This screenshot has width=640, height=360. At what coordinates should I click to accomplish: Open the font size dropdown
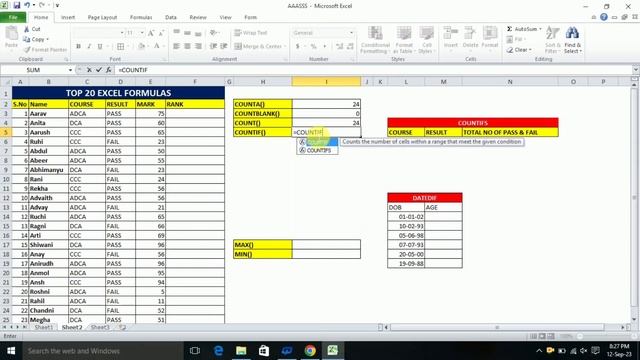tap(142, 33)
